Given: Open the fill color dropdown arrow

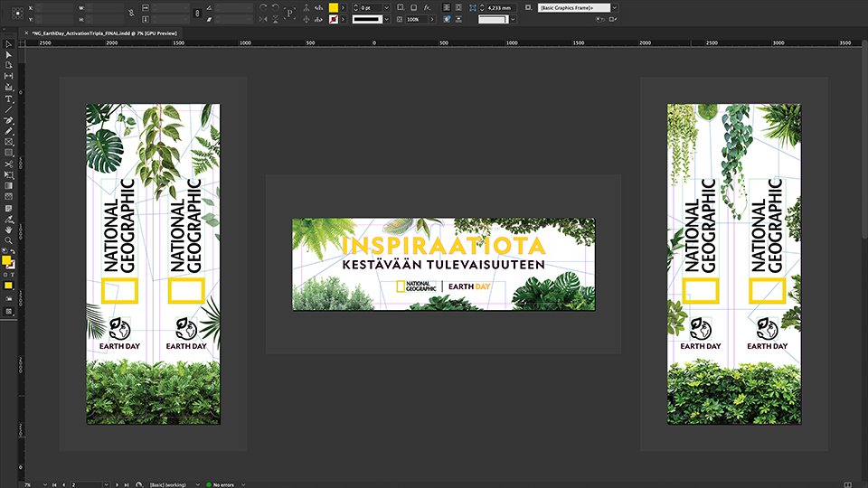Looking at the screenshot, I should point(343,8).
